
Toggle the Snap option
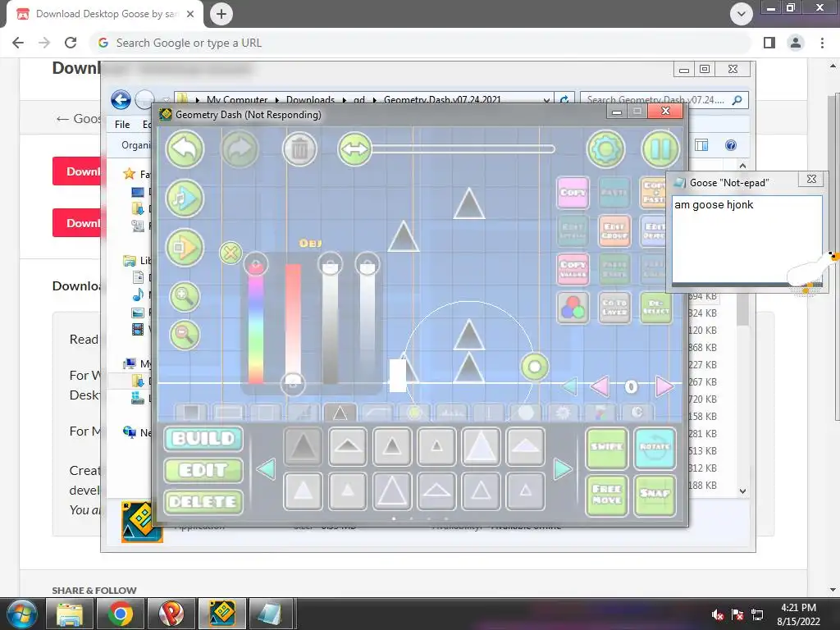[655, 495]
